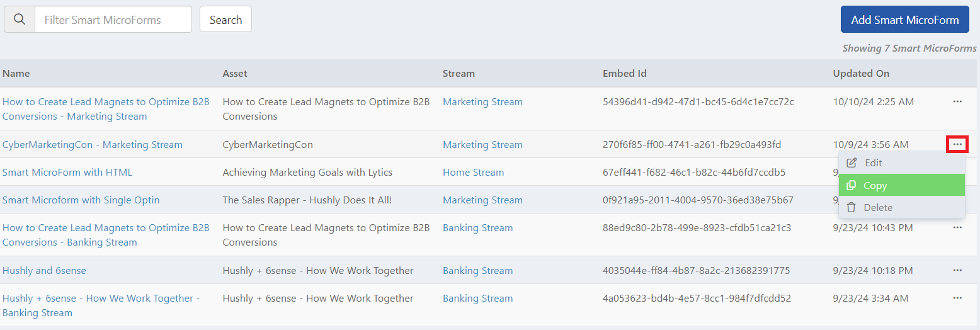Viewport: 980px width, 330px height.
Task: Open actions menu for Banking Stream Lead Magnets row
Action: tap(957, 227)
